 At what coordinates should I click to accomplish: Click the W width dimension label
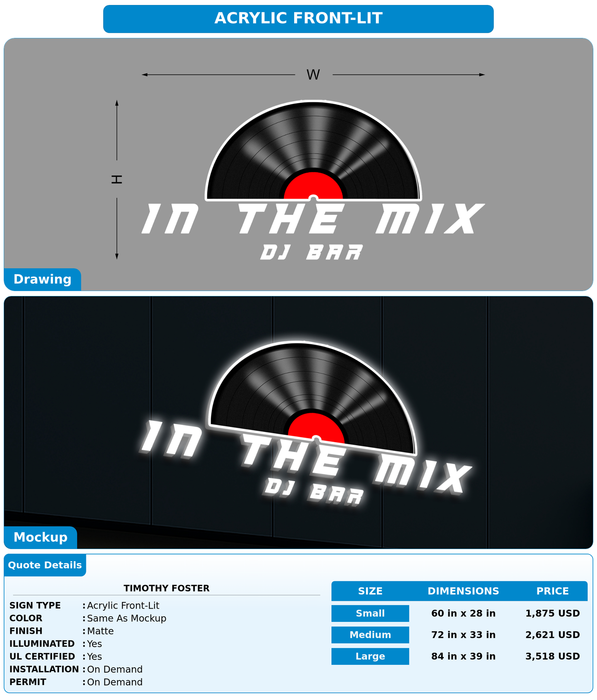(x=313, y=75)
